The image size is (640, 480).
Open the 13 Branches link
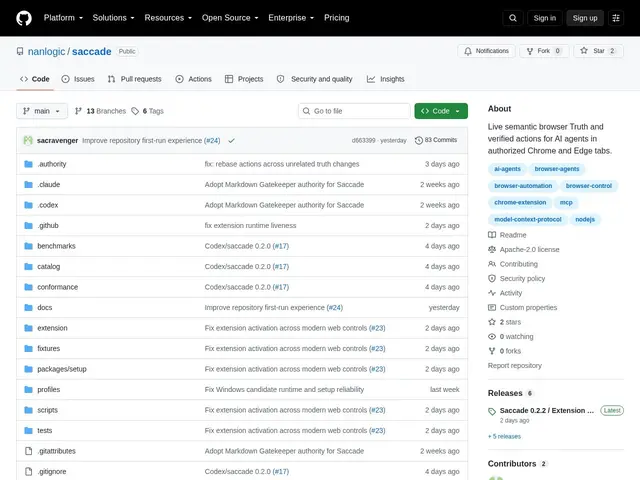100,111
